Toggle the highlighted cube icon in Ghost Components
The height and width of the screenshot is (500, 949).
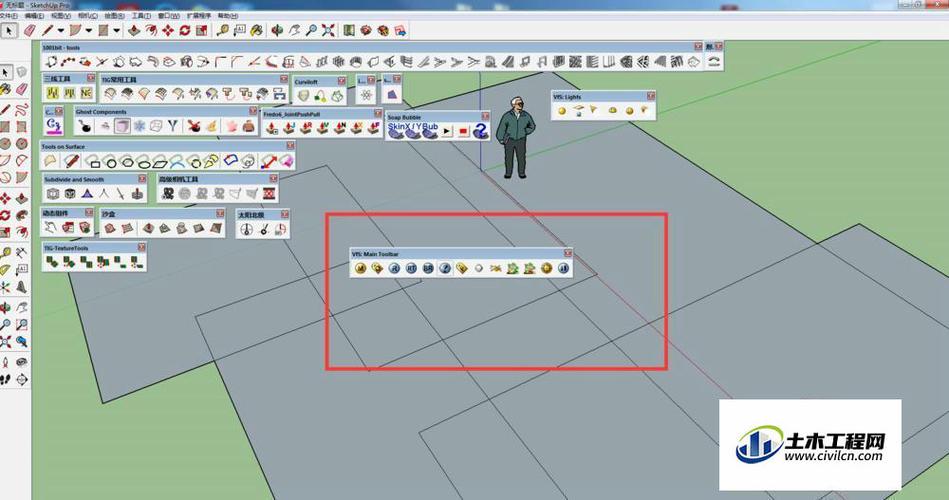121,126
